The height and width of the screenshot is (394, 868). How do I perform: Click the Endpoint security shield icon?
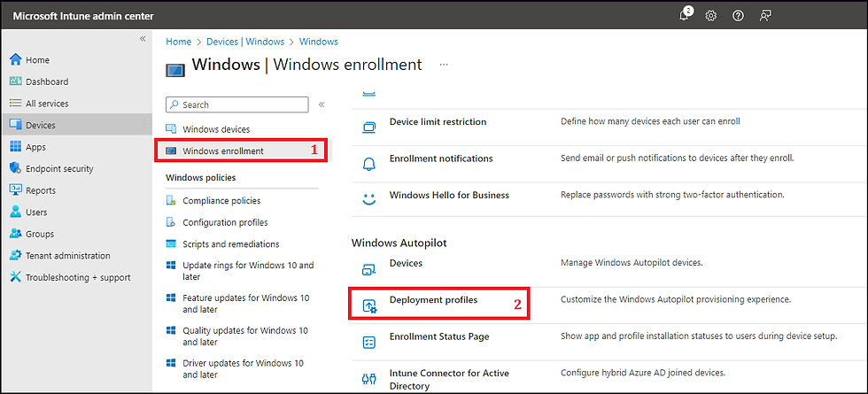click(16, 169)
